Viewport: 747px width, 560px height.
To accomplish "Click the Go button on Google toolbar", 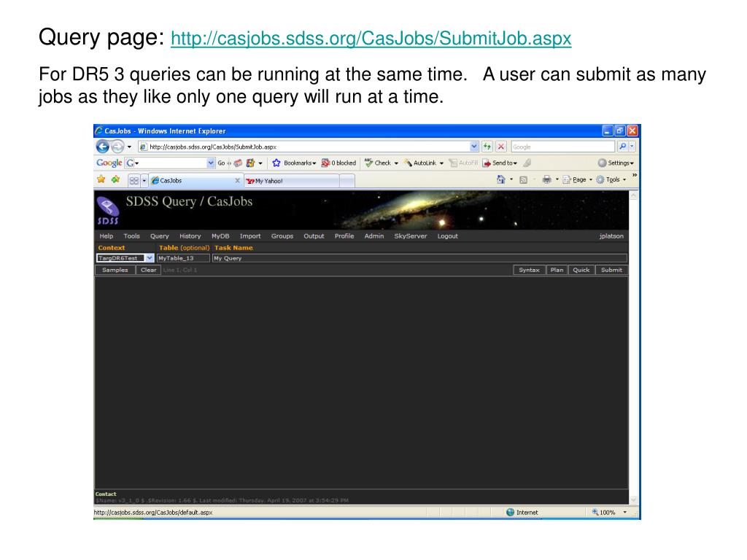I will pyautogui.click(x=221, y=163).
